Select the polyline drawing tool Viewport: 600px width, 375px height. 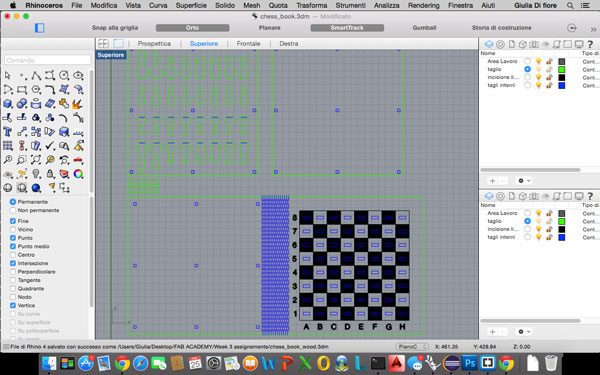coord(36,75)
